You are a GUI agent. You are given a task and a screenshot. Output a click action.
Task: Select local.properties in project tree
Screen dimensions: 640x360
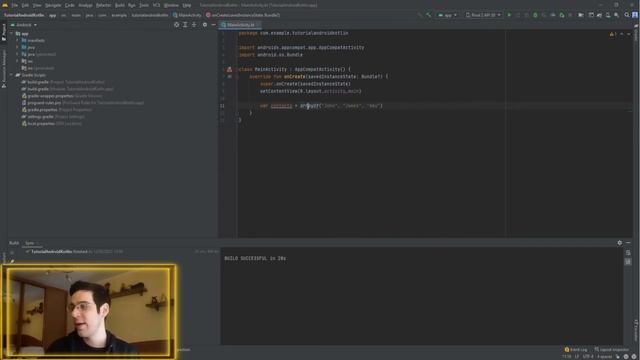click(51, 124)
